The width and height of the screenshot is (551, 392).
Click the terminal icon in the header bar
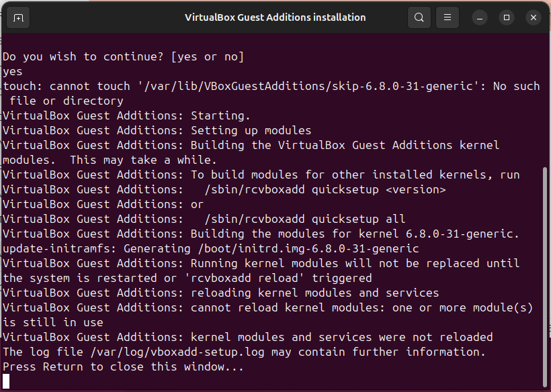18,17
